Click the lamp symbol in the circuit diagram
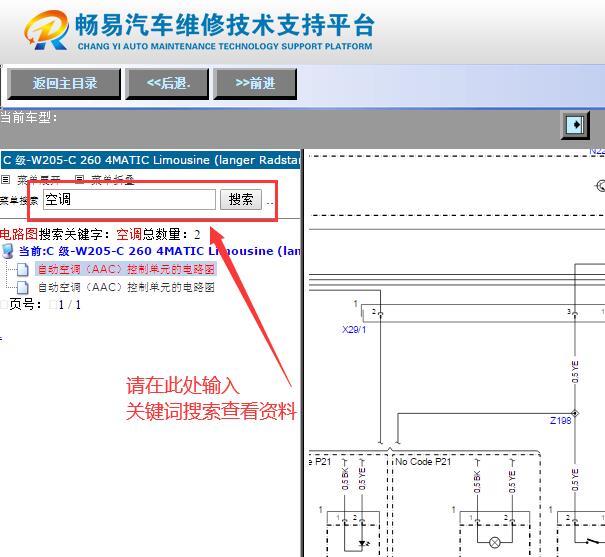The height and width of the screenshot is (557, 605). tap(495, 543)
